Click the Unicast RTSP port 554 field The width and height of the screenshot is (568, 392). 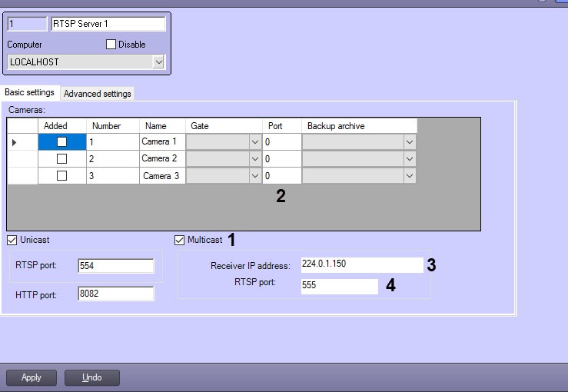[x=115, y=266]
